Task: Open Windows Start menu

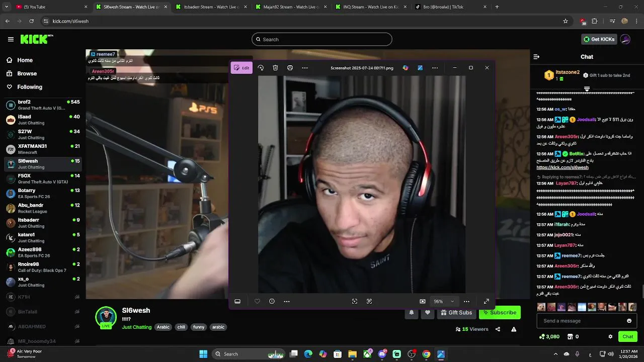Action: (x=203, y=354)
